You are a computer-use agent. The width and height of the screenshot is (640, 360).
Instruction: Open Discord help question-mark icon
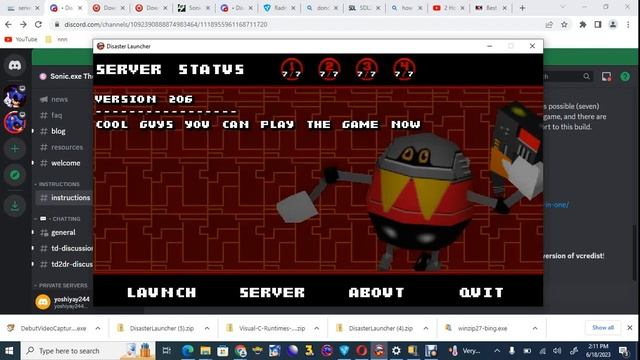click(625, 76)
